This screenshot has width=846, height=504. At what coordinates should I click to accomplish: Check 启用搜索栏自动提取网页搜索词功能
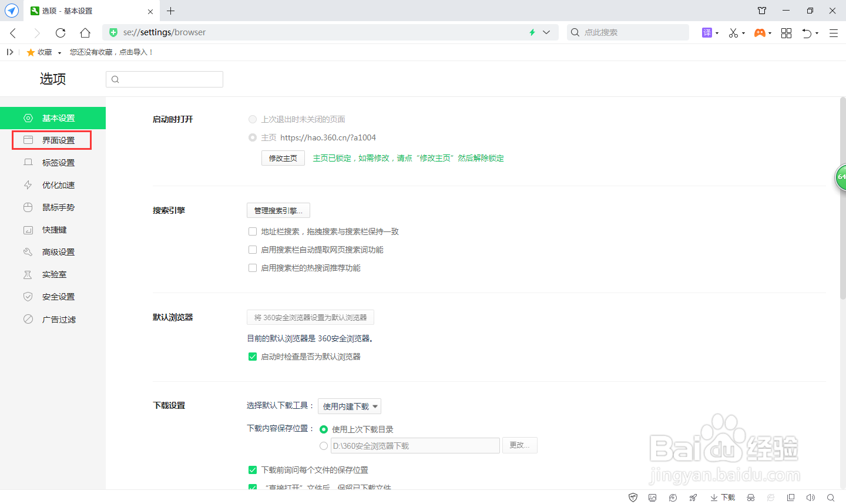[253, 250]
